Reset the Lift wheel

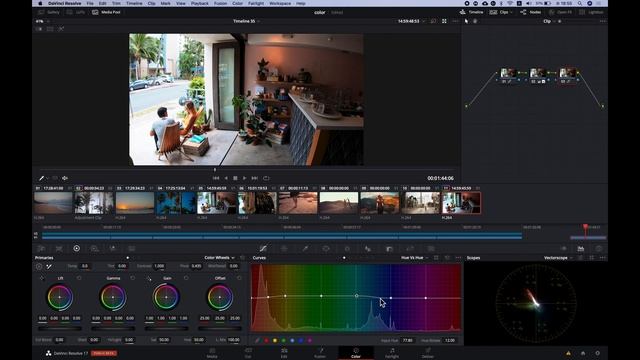pyautogui.click(x=79, y=278)
